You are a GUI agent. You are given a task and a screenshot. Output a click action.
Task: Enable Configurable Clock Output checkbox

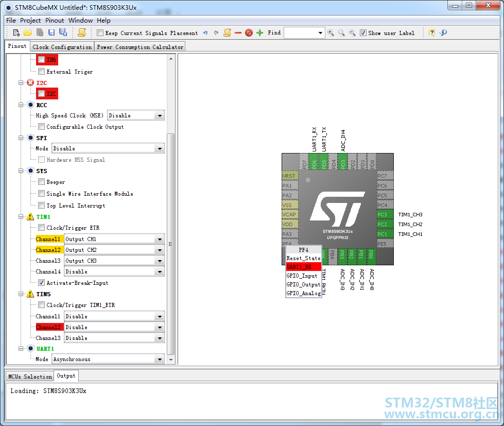42,127
